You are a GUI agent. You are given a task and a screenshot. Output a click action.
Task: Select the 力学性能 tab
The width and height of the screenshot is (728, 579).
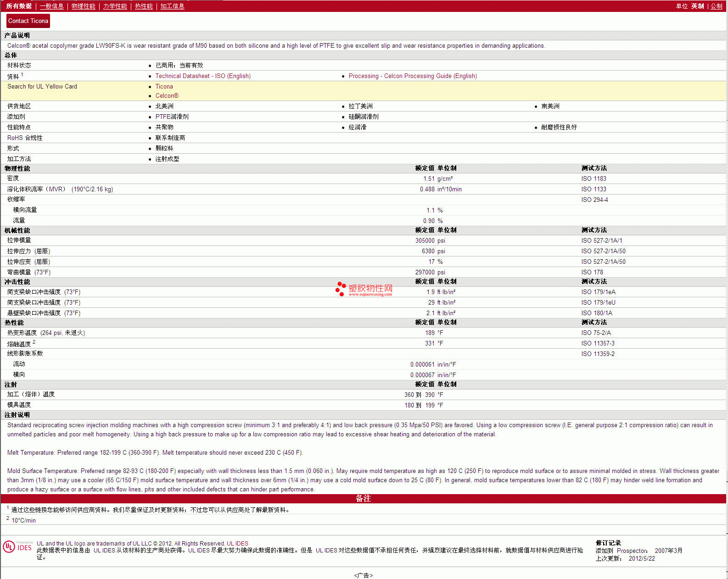coord(115,6)
